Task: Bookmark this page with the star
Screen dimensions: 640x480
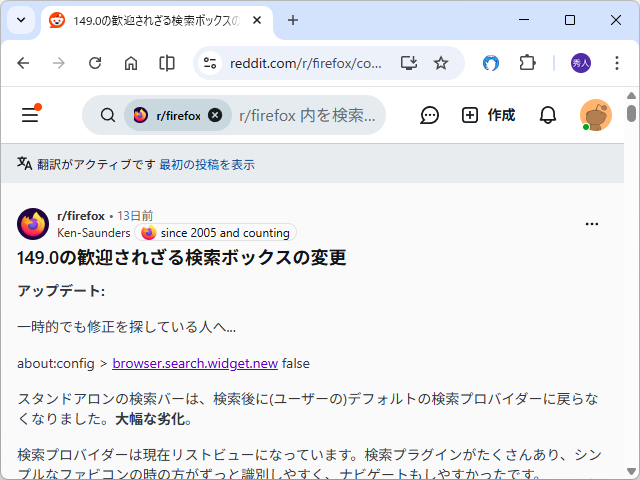Action: pos(441,63)
